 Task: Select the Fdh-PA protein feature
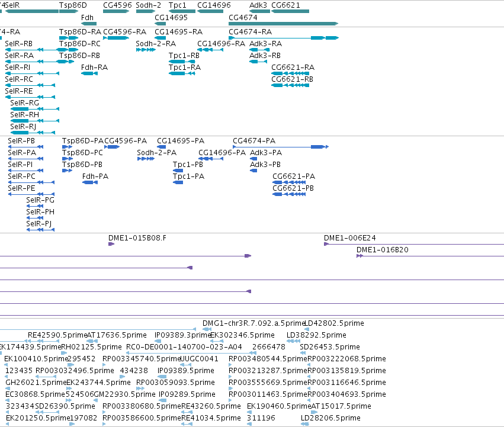(90, 182)
